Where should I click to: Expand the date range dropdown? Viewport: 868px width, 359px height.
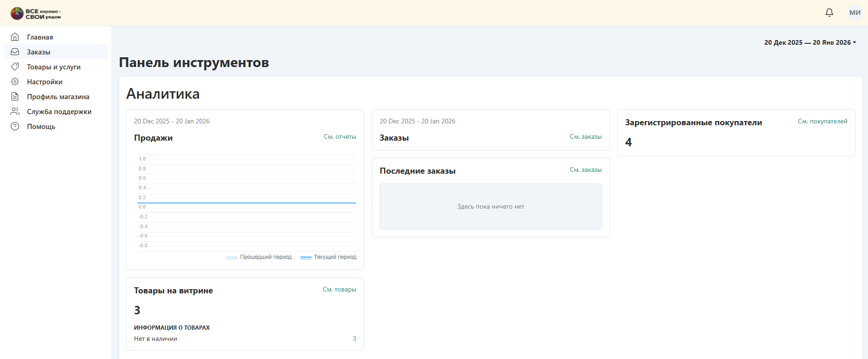pyautogui.click(x=810, y=42)
